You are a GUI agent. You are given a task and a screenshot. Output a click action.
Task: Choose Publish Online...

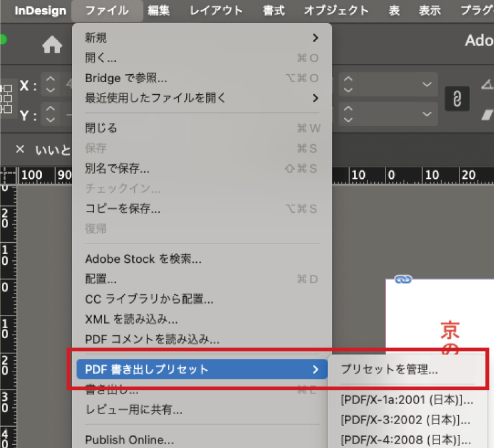point(202,440)
